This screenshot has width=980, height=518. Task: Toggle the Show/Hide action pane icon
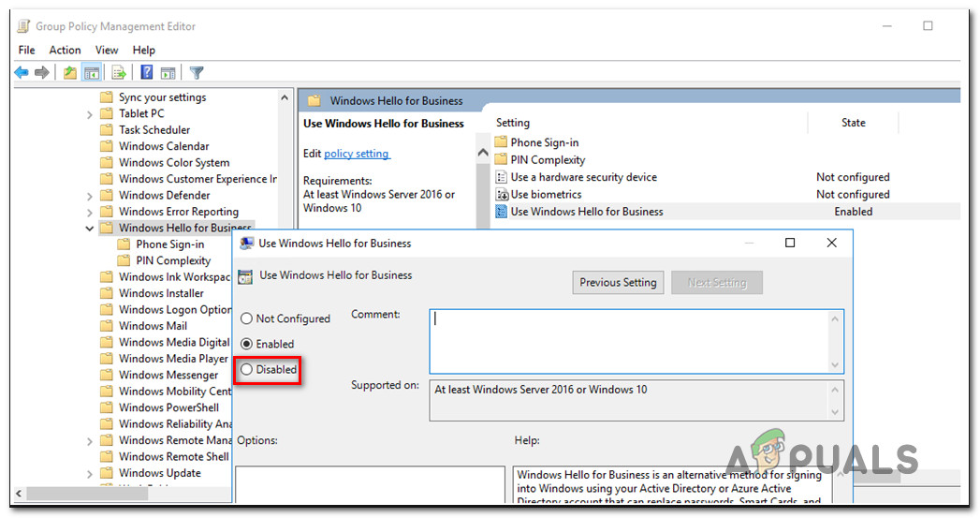click(x=168, y=72)
